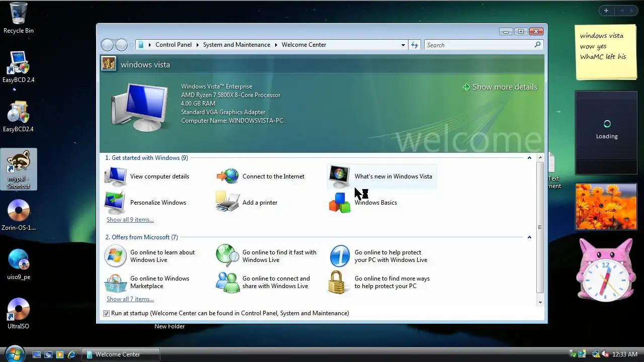Click taskbar clock showing 12:33 AM
644x362 pixels.
point(625,354)
